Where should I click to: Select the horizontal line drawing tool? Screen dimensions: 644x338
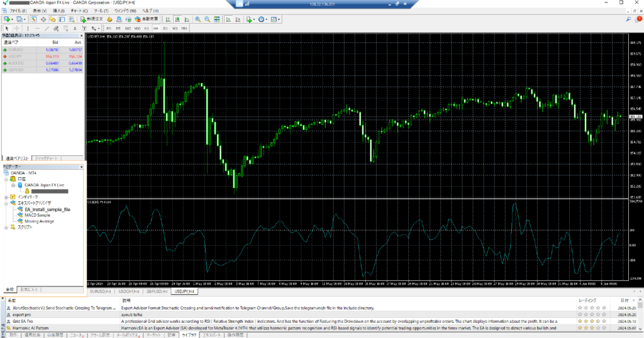[37, 28]
